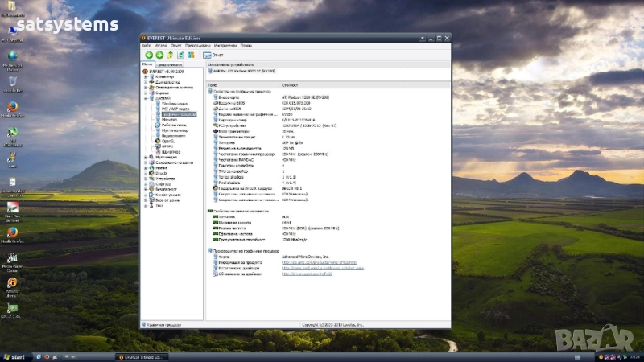Click the green Forward arrow in toolbar
Viewport: 644px width, 362px height.
point(159,55)
